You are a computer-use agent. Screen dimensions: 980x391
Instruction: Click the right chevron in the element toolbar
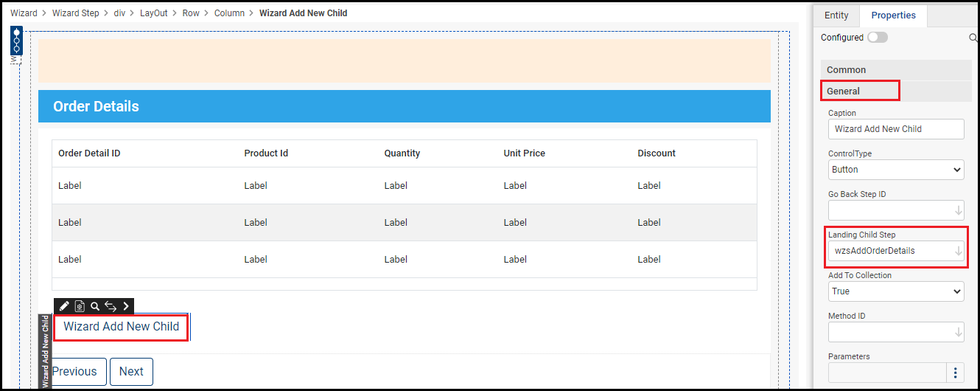(126, 306)
